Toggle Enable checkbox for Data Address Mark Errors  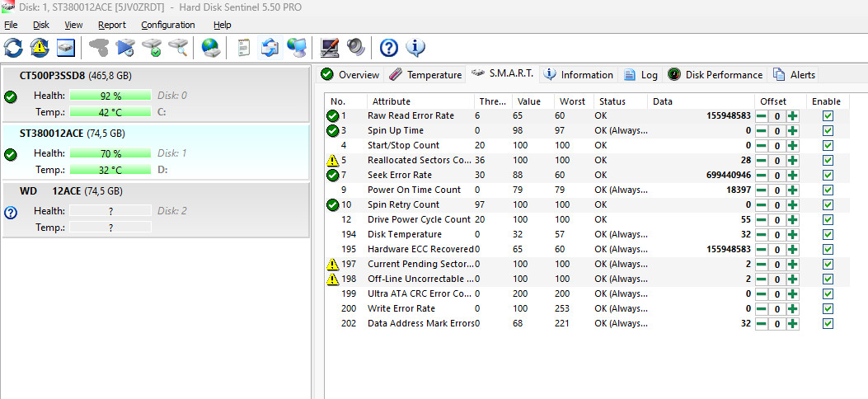tap(828, 324)
